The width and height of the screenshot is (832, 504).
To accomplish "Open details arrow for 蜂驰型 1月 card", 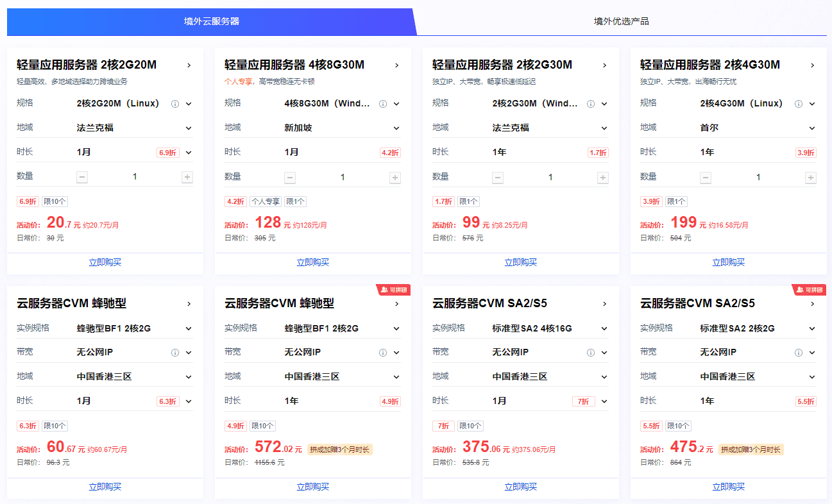I will 189,304.
